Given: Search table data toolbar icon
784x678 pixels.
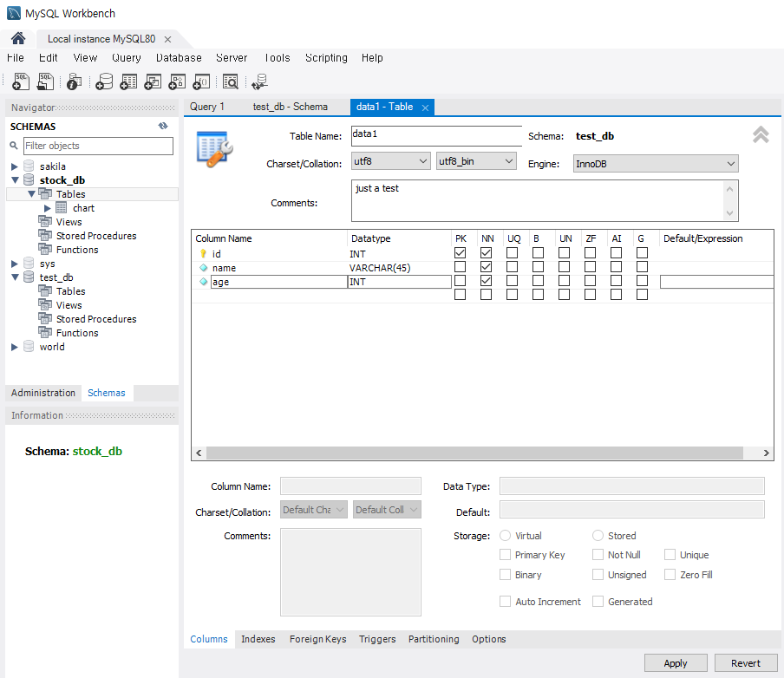Looking at the screenshot, I should click(x=231, y=81).
